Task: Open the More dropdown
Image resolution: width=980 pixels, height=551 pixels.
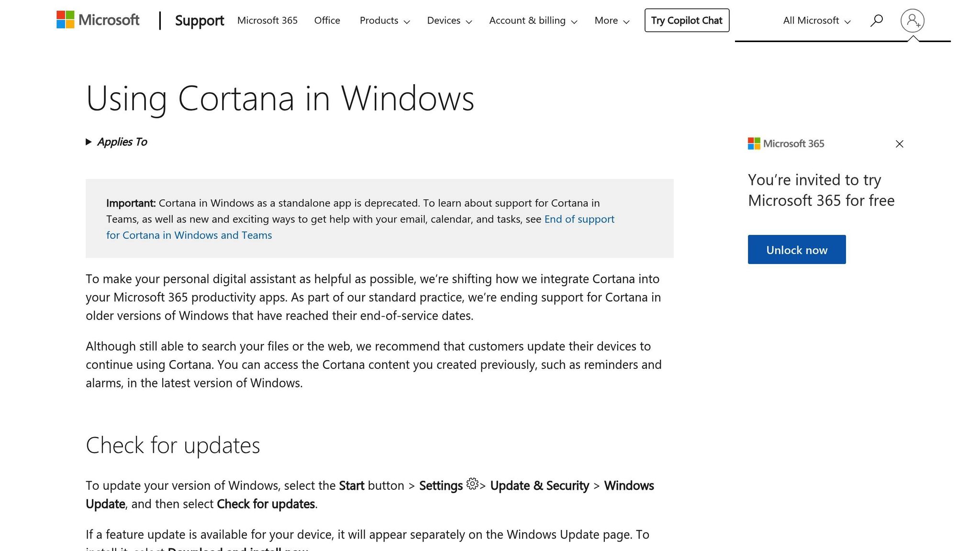Action: [611, 21]
